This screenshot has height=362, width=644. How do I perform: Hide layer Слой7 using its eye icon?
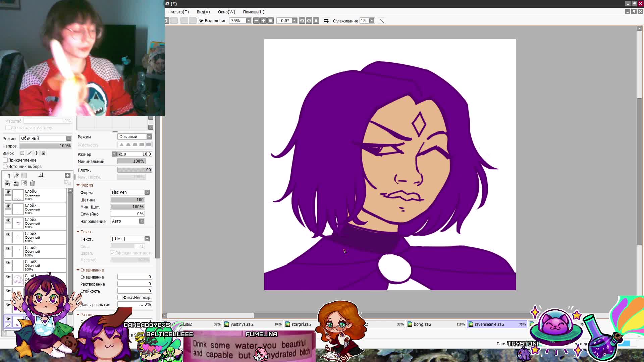(x=8, y=206)
